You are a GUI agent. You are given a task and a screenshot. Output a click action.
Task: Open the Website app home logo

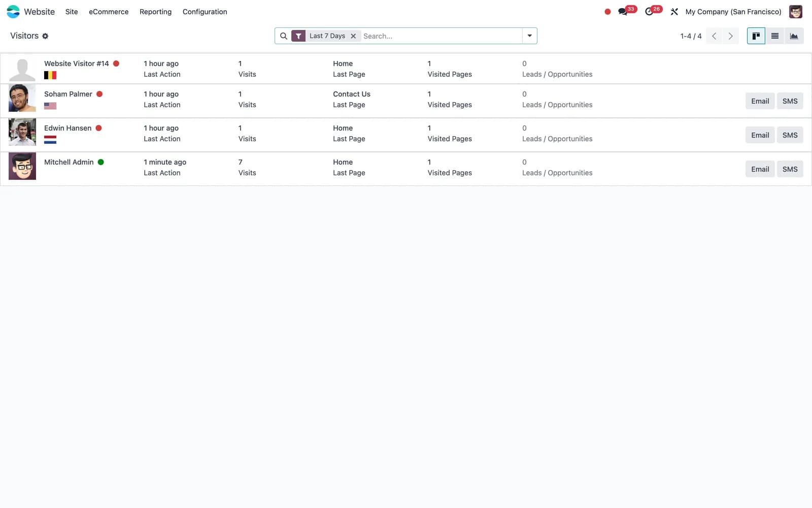pyautogui.click(x=13, y=12)
